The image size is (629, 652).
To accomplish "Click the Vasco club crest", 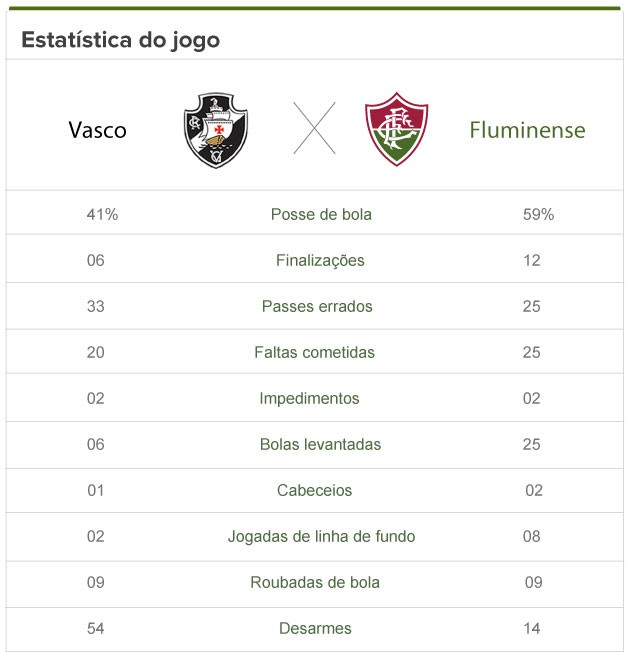I will pyautogui.click(x=215, y=130).
